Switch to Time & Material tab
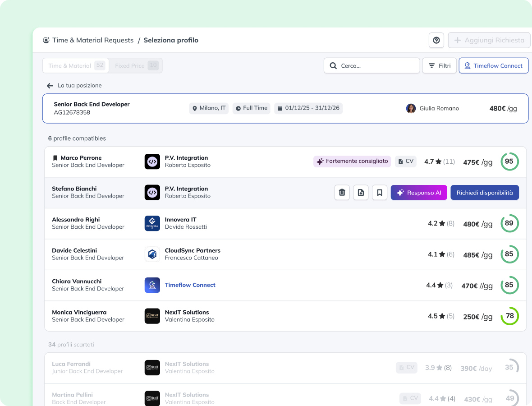Viewport: 532px width, 406px height. 76,66
